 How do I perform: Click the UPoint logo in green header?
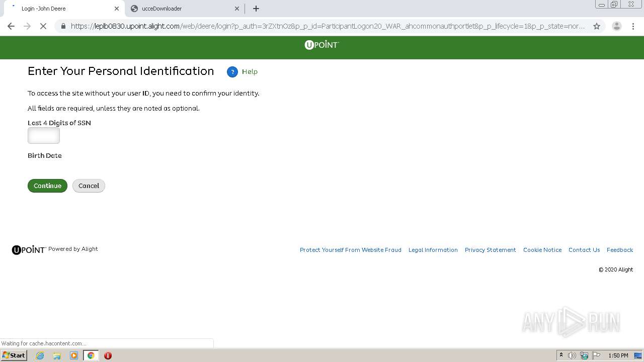pos(322,45)
